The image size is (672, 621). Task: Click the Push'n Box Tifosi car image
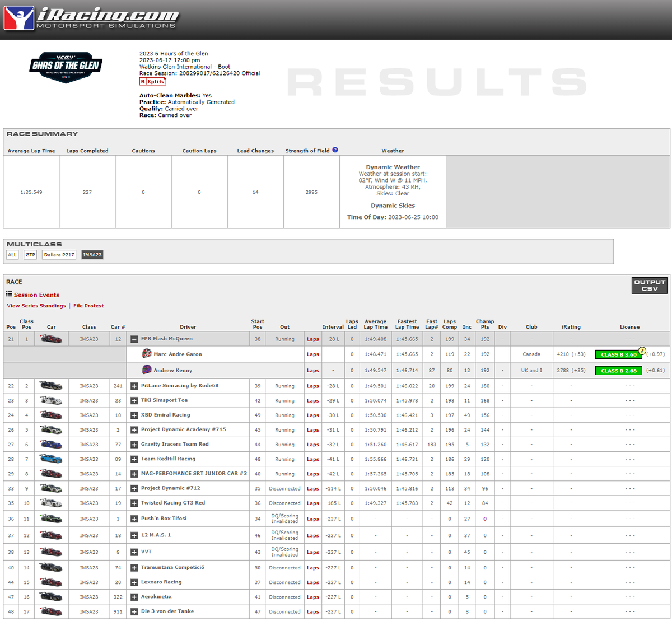click(51, 519)
